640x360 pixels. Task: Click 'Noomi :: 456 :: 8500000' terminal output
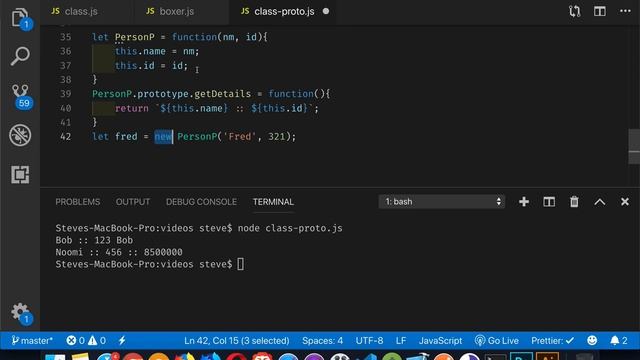pos(119,252)
